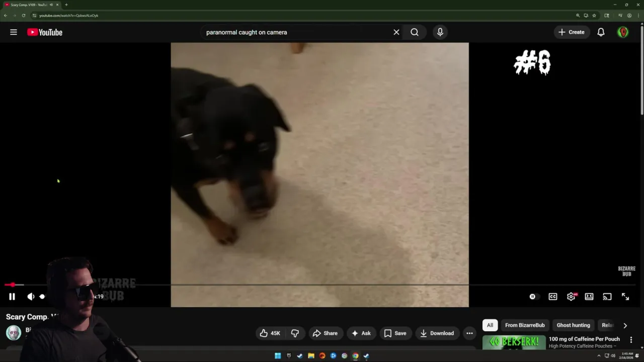Show more chips with right arrow

(x=625, y=325)
